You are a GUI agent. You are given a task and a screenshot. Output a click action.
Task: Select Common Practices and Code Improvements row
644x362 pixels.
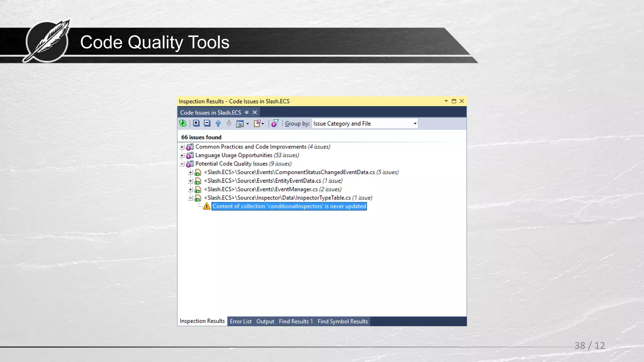[x=263, y=147]
